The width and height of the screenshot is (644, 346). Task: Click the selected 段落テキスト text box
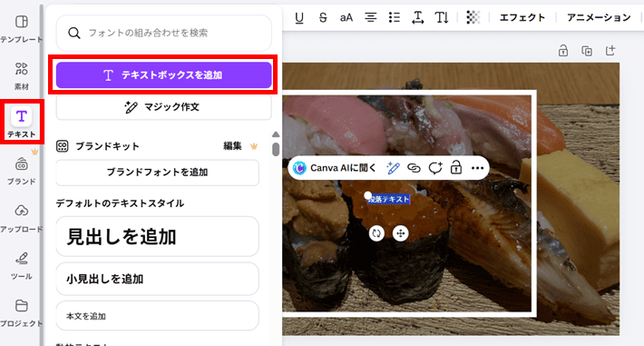tap(388, 199)
